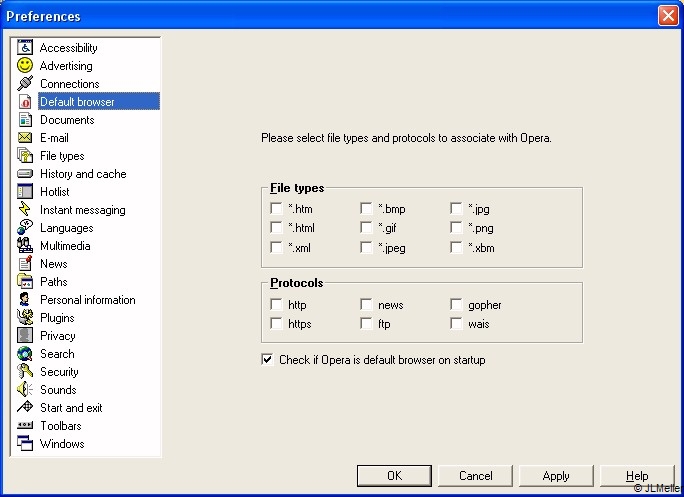This screenshot has width=684, height=497.
Task: Click the Personal information person icon
Action: point(25,299)
